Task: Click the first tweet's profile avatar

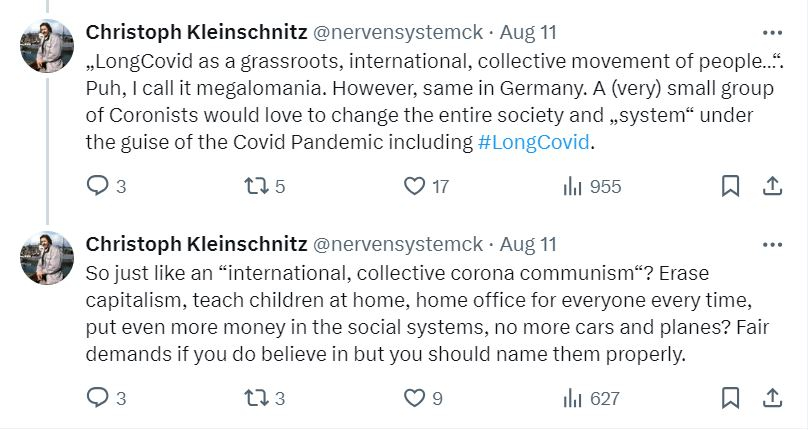Action: point(47,46)
